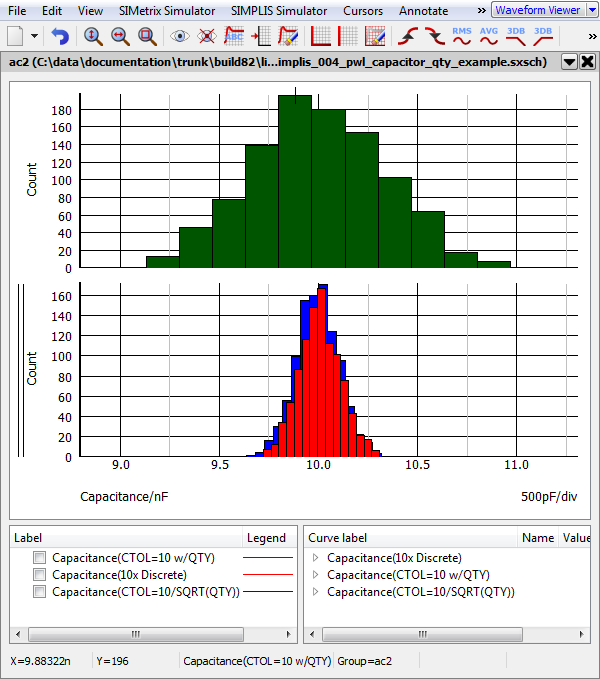Viewport: 600px width, 679px height.
Task: Click the new document toolbar icon
Action: [x=15, y=36]
